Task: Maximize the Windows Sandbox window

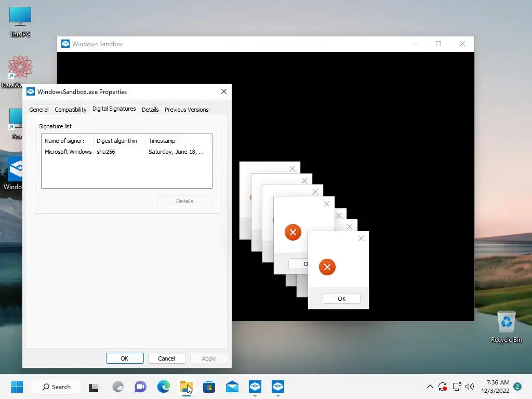Action: click(438, 44)
